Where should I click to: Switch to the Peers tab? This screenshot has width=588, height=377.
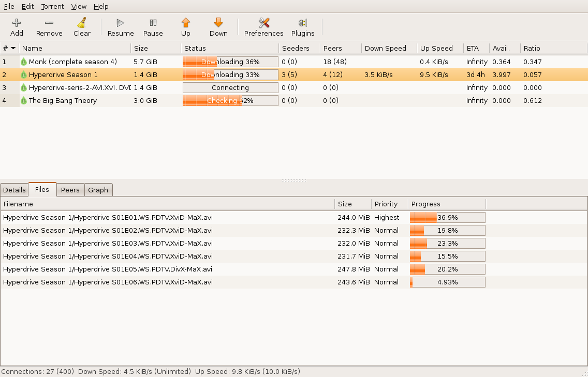click(70, 190)
